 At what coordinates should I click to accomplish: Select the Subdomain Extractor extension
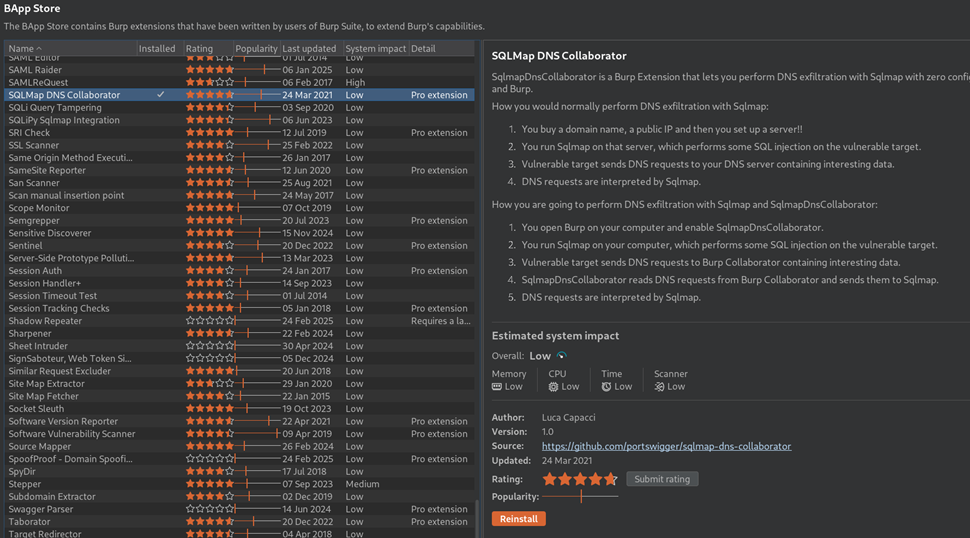[x=239, y=497]
